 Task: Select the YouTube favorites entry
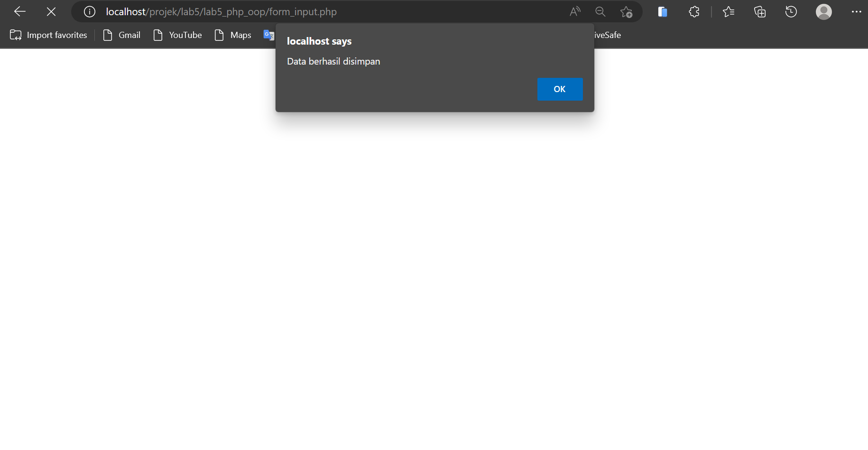coord(177,35)
